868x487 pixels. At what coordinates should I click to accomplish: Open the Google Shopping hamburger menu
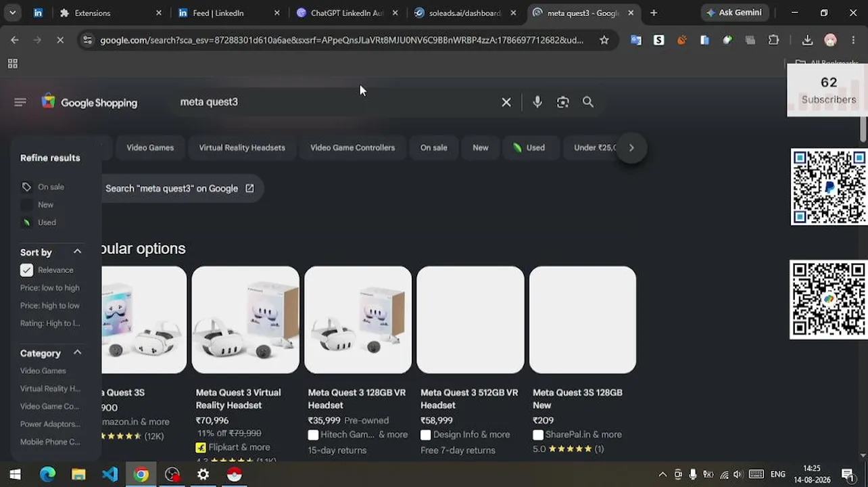[20, 102]
